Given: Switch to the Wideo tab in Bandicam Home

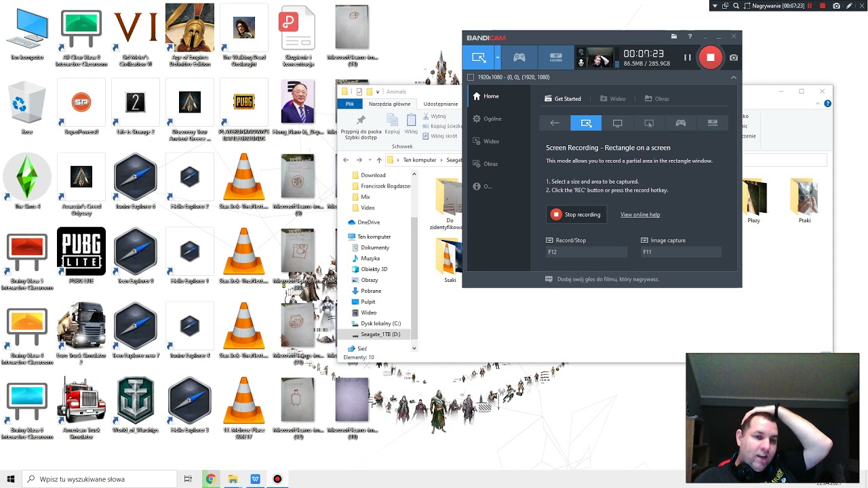Looking at the screenshot, I should [613, 99].
